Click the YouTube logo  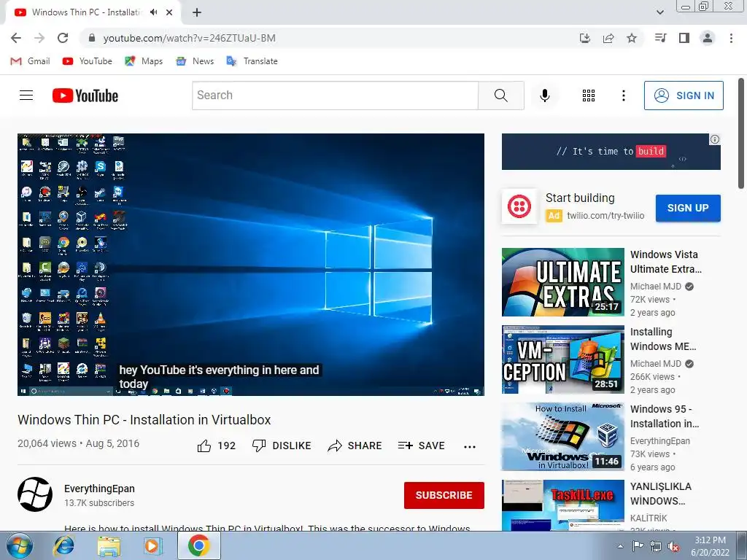[85, 96]
